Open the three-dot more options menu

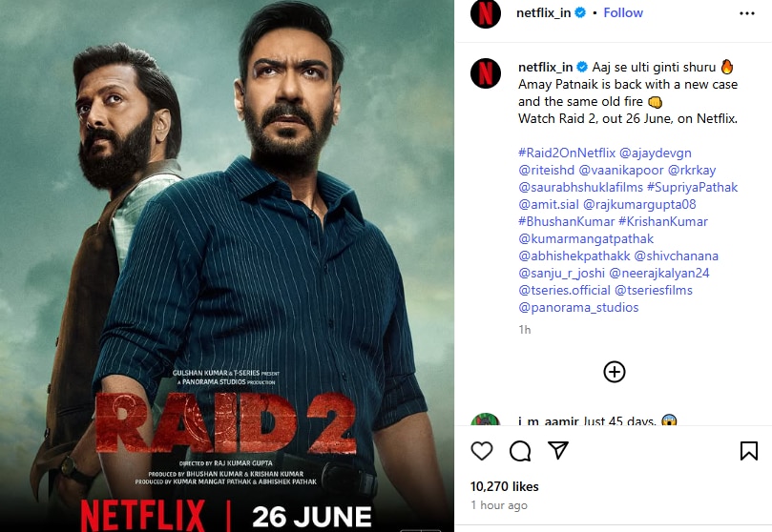tap(747, 13)
